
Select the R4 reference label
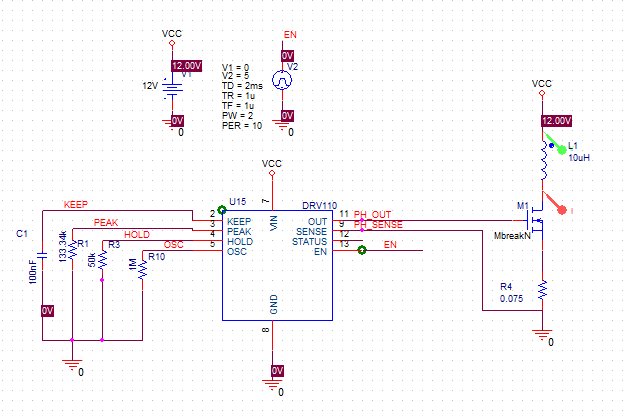pos(506,286)
